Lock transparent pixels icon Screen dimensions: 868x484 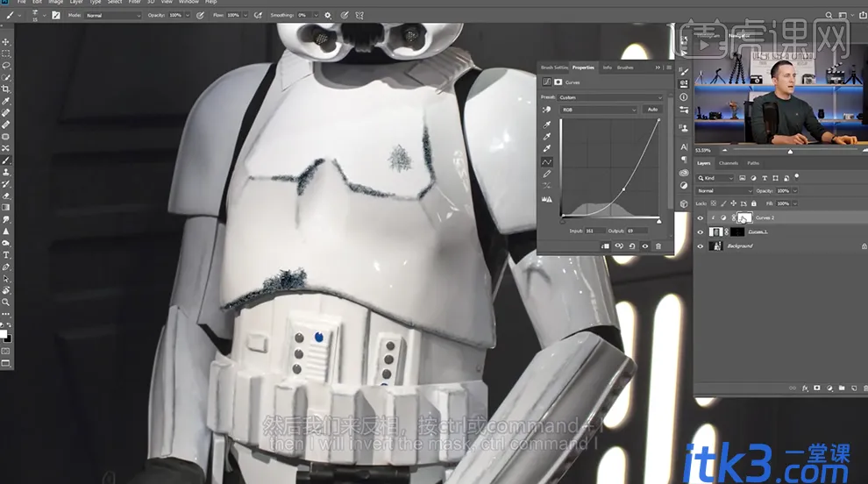point(714,203)
